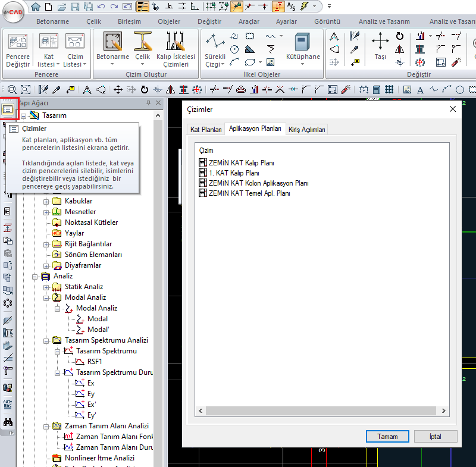
Task: Select the Sürekli Çizgi tool
Action: [x=215, y=50]
